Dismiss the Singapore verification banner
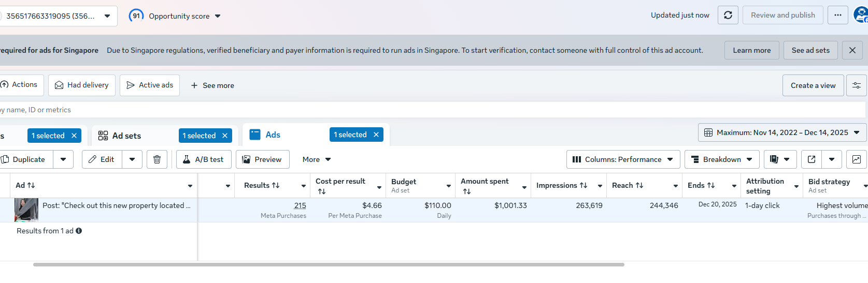Image resolution: width=868 pixels, height=283 pixels. [x=852, y=50]
